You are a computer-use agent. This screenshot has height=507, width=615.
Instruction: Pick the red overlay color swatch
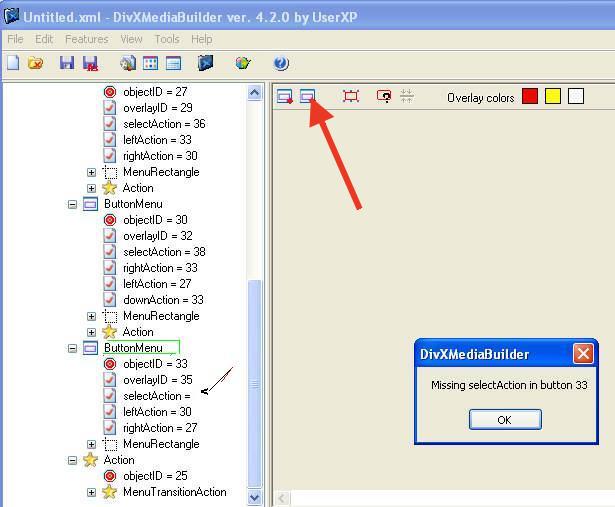[x=529, y=96]
